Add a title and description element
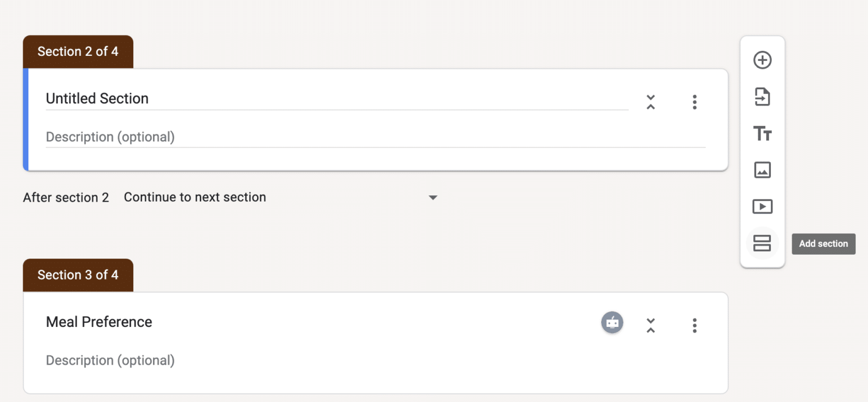 (x=762, y=133)
